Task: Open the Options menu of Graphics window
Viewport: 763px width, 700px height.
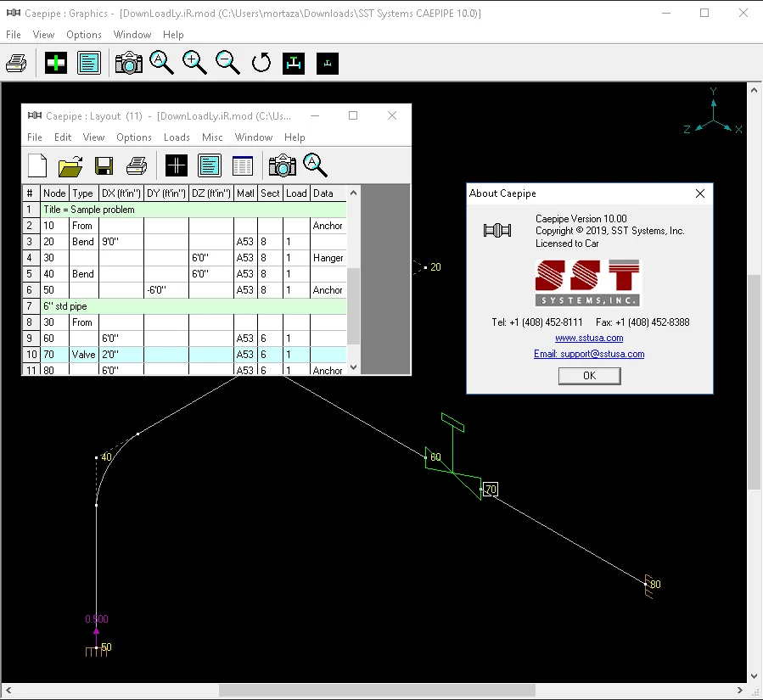Action: tap(84, 35)
